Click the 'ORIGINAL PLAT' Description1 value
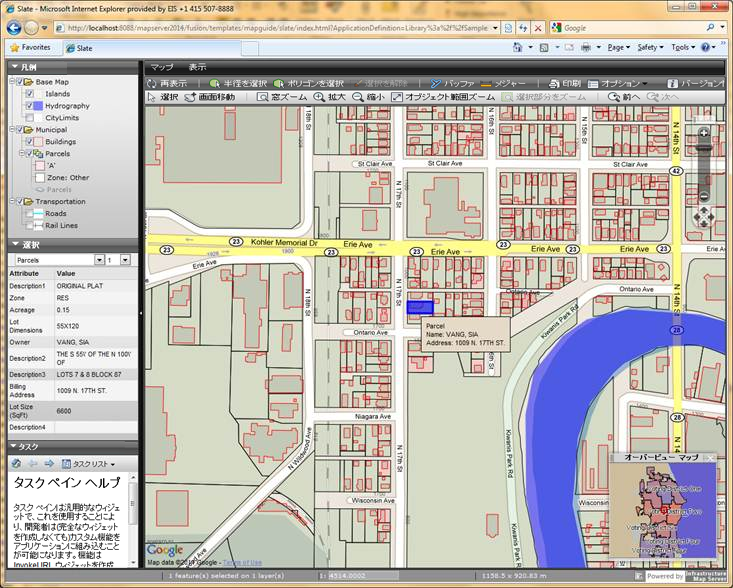The image size is (733, 588). click(80, 286)
